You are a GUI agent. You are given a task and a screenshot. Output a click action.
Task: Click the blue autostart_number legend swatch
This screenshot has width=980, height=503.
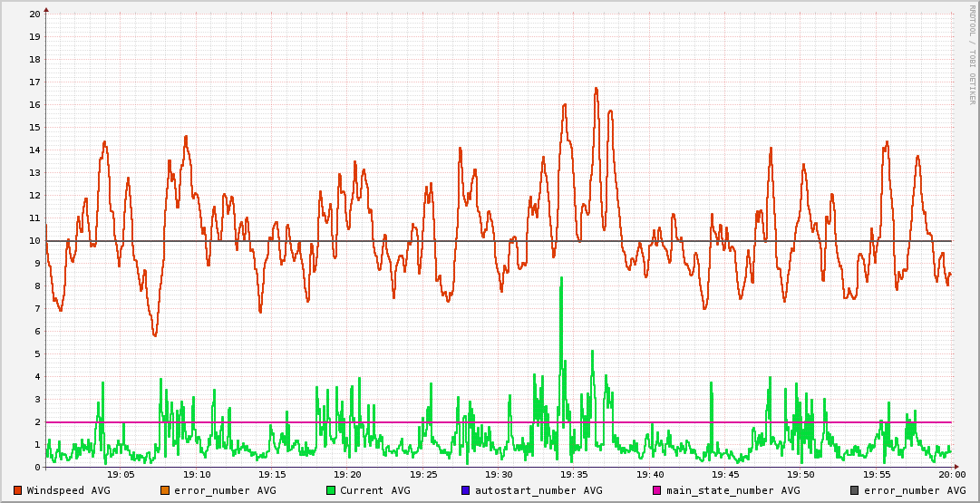(465, 490)
